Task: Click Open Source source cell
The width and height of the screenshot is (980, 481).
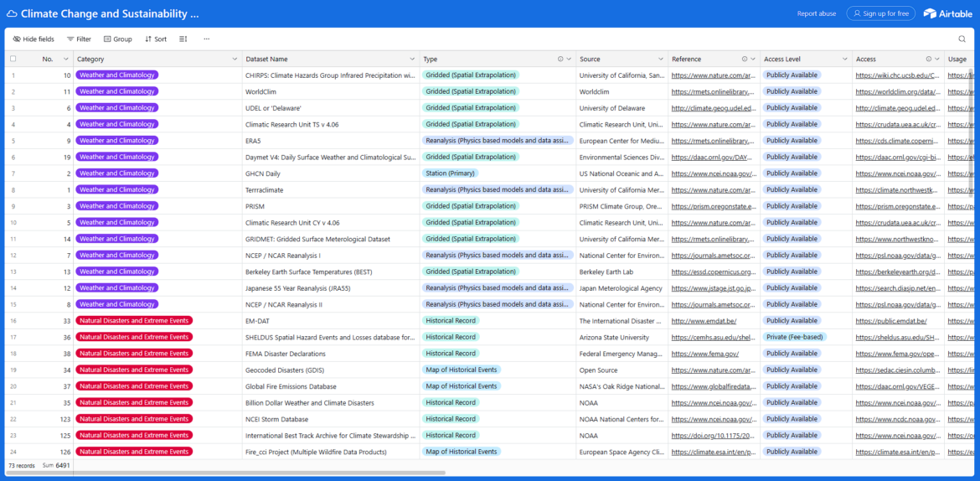Action: [x=622, y=370]
